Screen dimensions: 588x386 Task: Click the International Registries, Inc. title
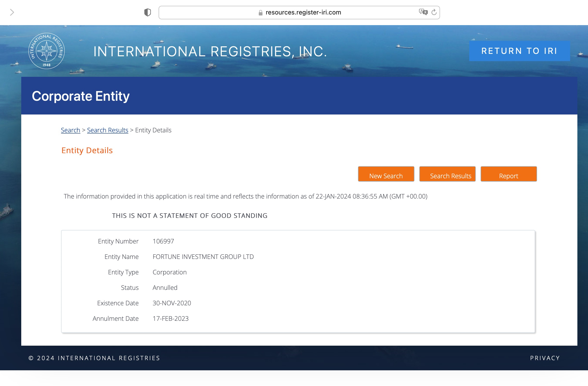click(210, 51)
